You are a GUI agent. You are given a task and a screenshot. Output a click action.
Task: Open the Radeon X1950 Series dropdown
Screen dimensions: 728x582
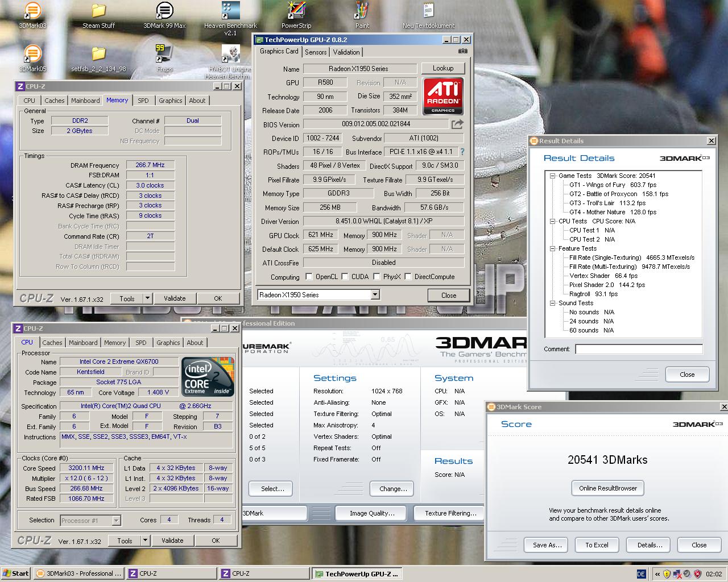coord(375,294)
